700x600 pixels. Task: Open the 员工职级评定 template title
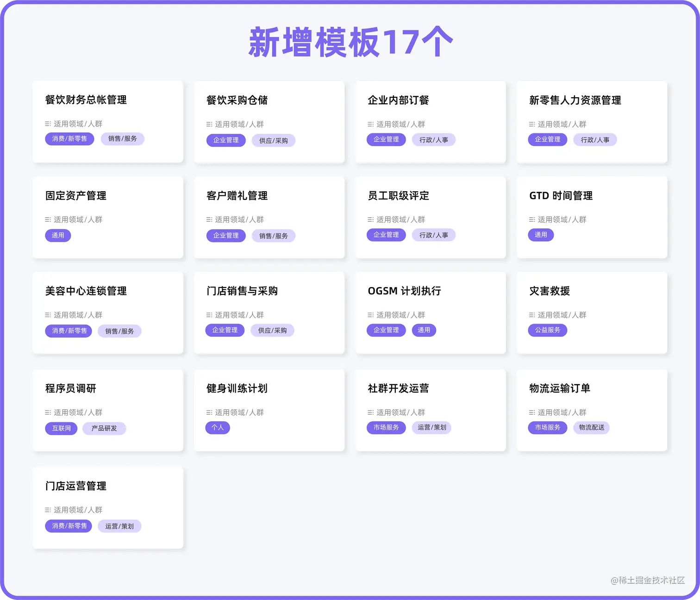tap(398, 196)
